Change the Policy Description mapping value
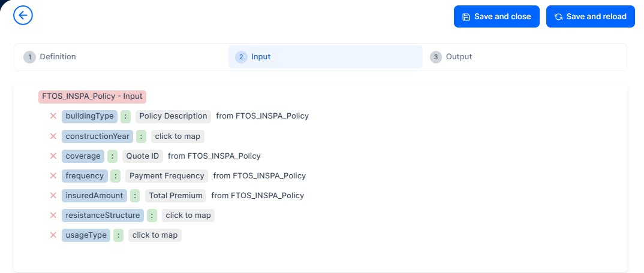Viewport: 644px width, 273px height. [173, 116]
